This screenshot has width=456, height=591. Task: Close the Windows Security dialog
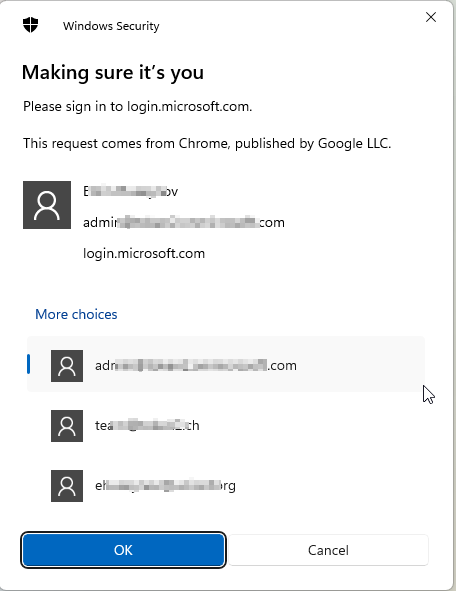(431, 17)
